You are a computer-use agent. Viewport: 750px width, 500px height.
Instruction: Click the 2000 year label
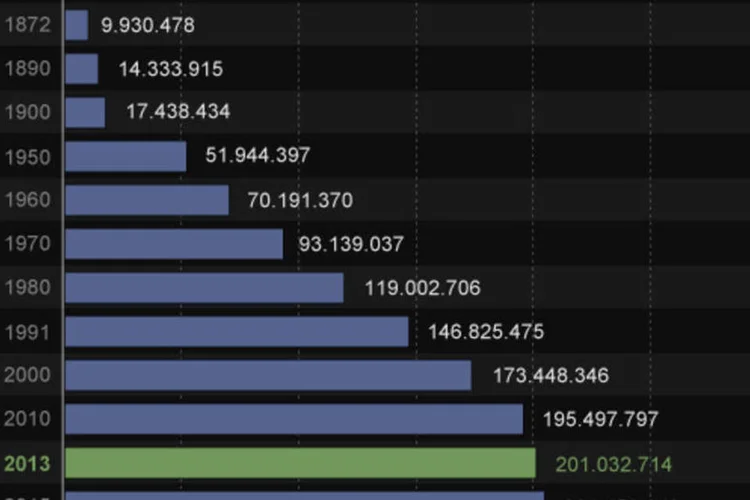(28, 375)
